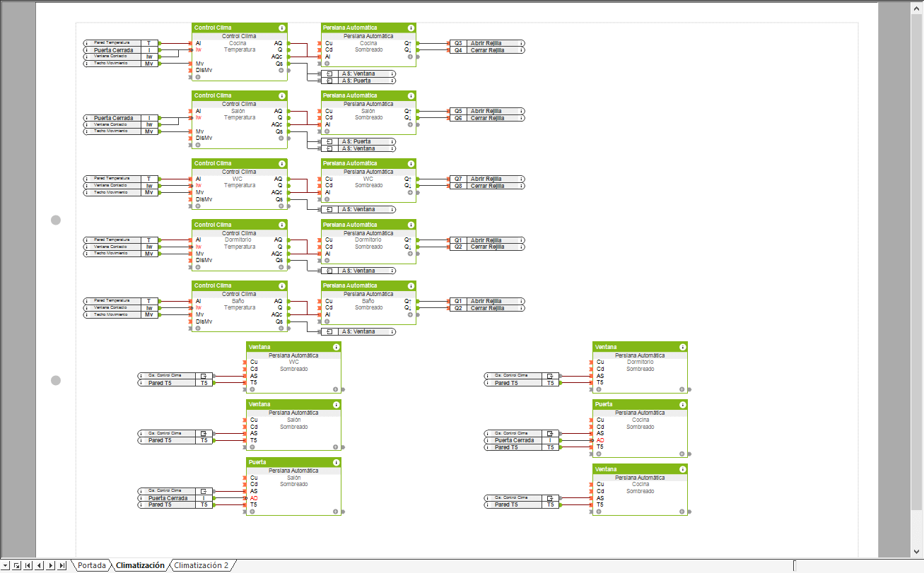924x573 pixels.
Task: Click info icon on Puerta Cocina block header
Action: pos(682,405)
